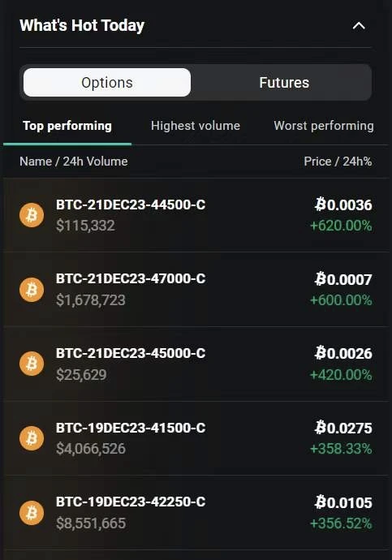Open the BTC-19DEC23-41500-C contract name
Screen dimensions: 392x560
131,428
